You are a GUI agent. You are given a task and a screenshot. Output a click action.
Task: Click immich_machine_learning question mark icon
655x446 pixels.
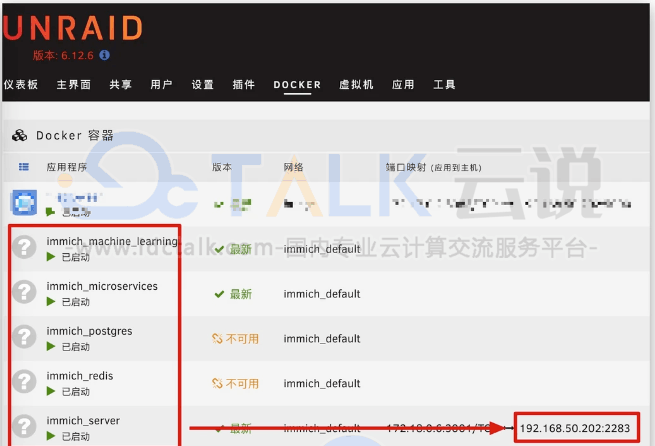tap(24, 247)
